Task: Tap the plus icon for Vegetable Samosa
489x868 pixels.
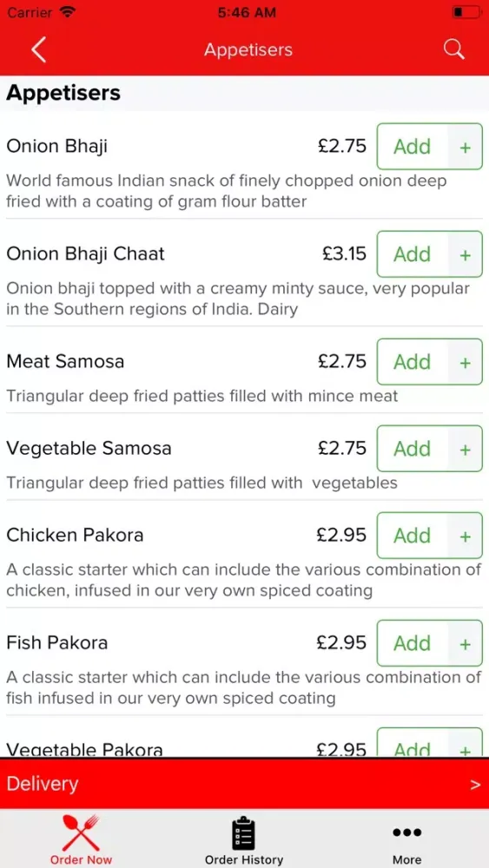Action: point(466,449)
